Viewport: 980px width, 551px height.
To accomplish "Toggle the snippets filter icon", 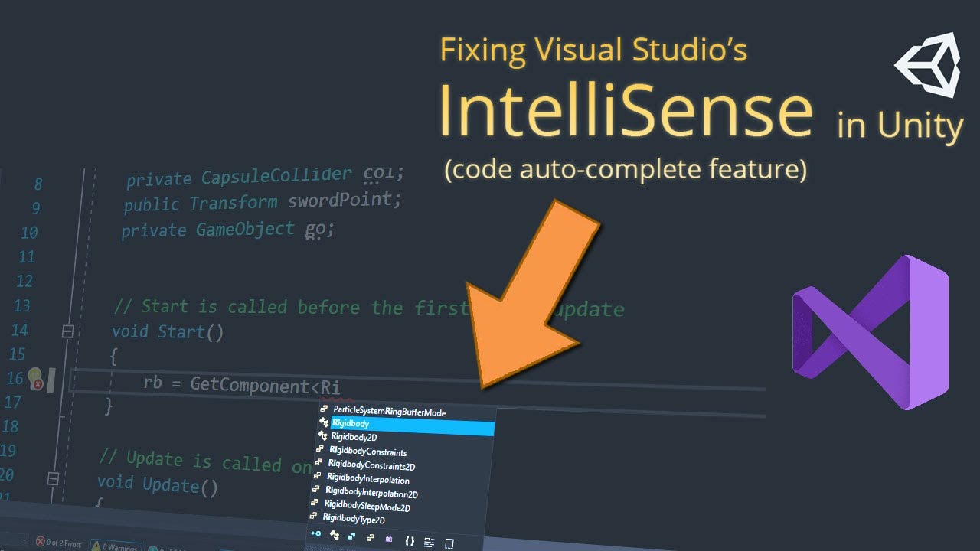I will pyautogui.click(x=449, y=543).
